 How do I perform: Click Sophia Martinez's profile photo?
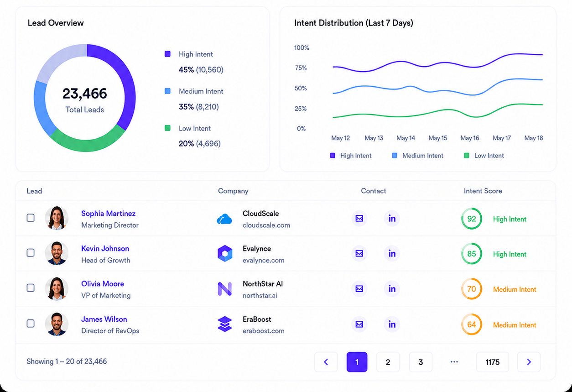click(57, 218)
